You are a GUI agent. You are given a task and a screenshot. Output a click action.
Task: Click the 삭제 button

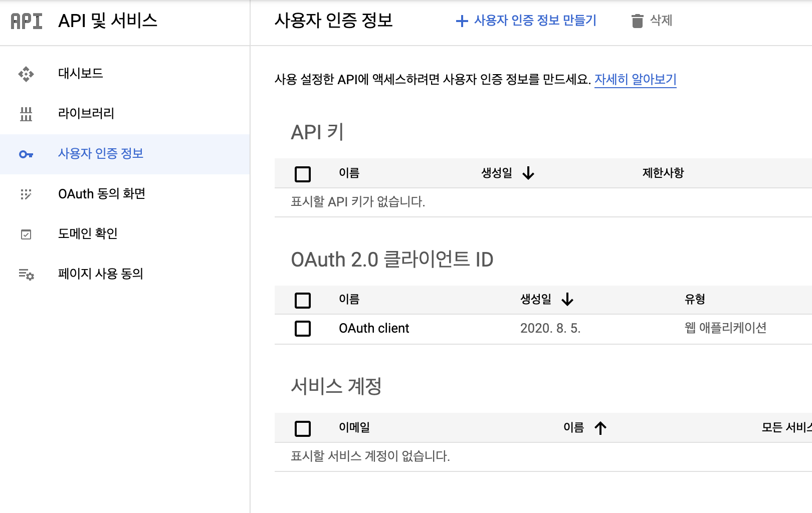tap(652, 21)
